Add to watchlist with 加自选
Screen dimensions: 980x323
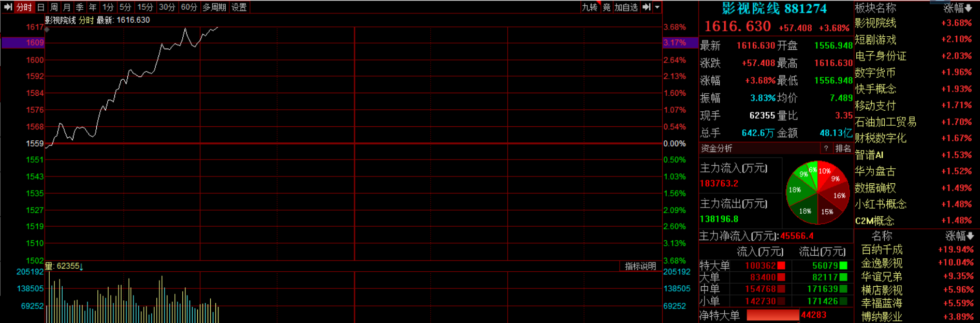626,7
